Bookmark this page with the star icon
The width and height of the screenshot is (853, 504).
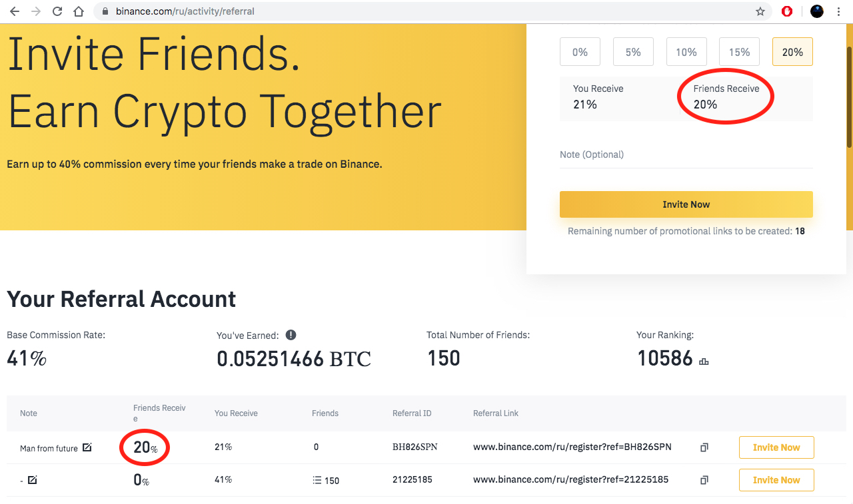tap(760, 11)
